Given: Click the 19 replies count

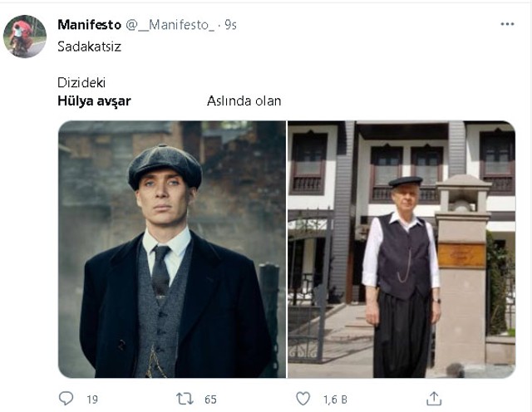Looking at the screenshot, I should (x=92, y=400).
